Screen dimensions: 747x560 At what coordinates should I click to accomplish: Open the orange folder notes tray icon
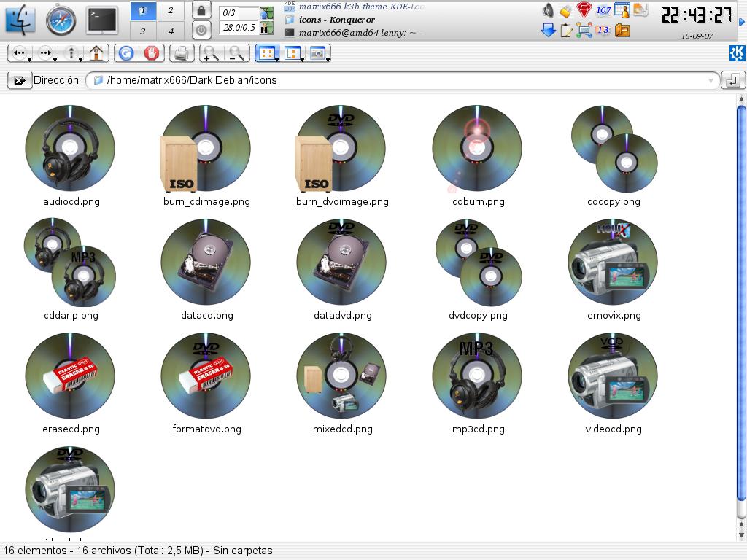click(x=622, y=31)
